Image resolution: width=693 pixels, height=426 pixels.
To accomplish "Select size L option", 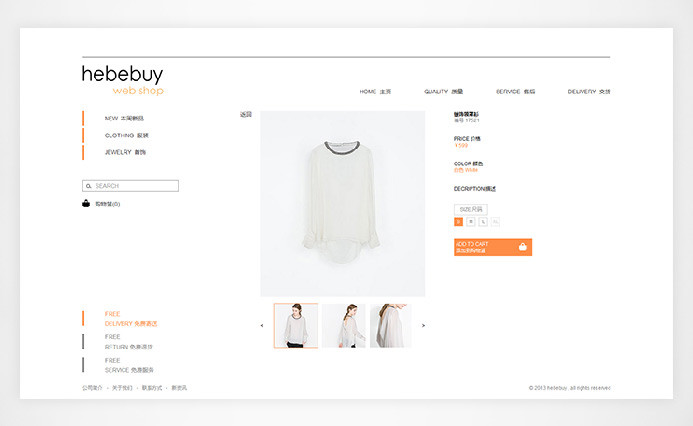I will 483,221.
